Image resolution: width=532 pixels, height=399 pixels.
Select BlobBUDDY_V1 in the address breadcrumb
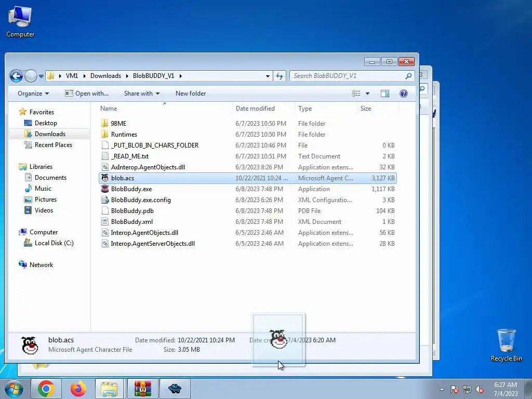point(153,76)
